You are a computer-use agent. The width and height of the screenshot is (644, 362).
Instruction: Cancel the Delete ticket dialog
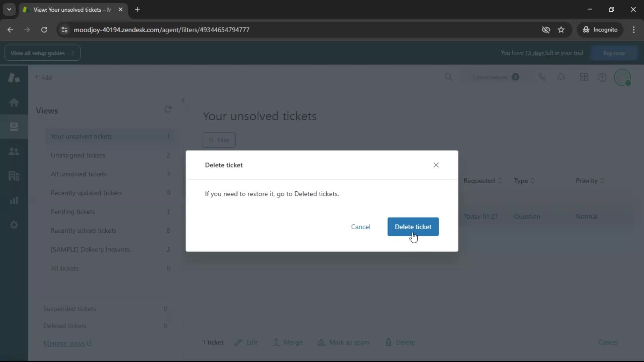tap(361, 227)
